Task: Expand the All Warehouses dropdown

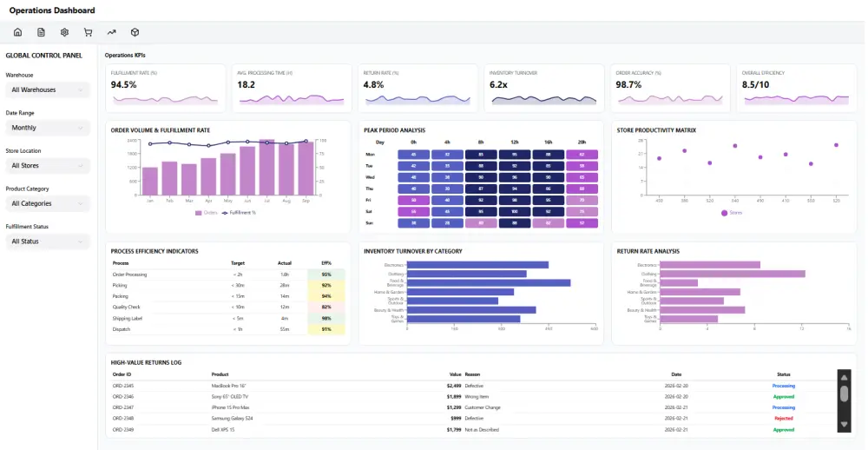Action: (48, 89)
